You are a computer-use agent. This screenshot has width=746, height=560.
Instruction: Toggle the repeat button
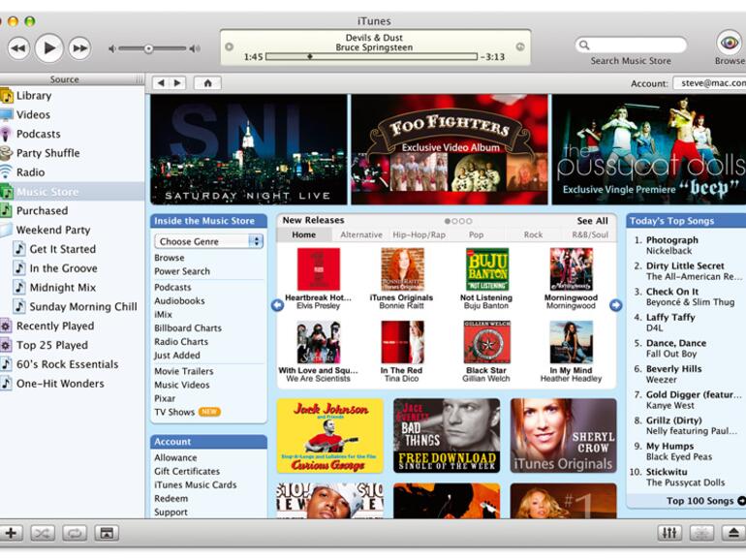tap(75, 533)
